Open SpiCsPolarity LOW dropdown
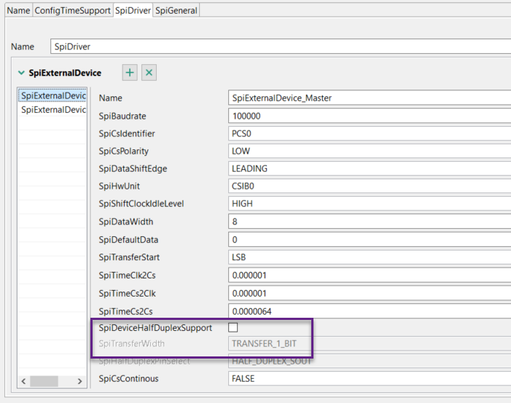 tap(369, 151)
